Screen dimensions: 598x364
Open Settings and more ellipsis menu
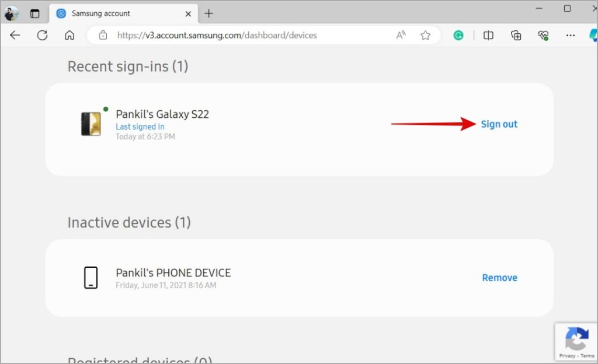[571, 36]
